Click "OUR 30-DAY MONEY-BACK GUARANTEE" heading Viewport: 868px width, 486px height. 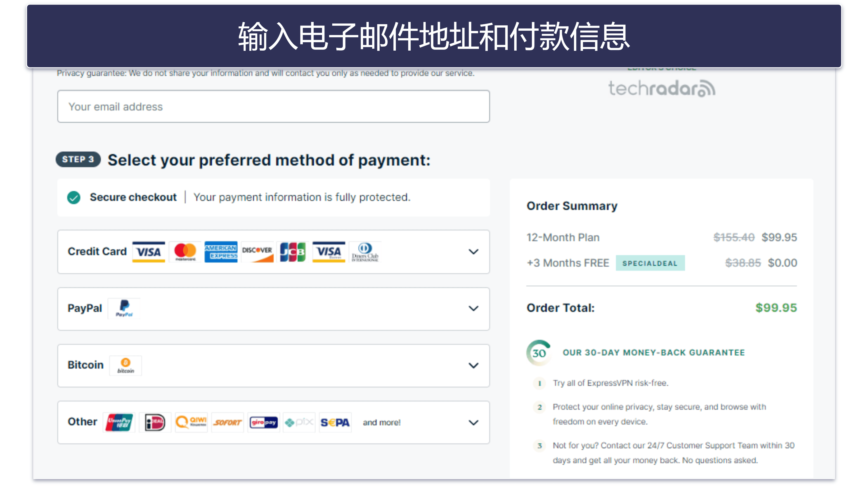(654, 353)
